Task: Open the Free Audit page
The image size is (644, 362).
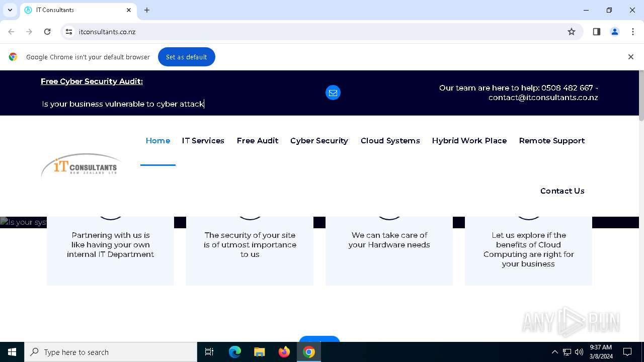Action: tap(258, 141)
